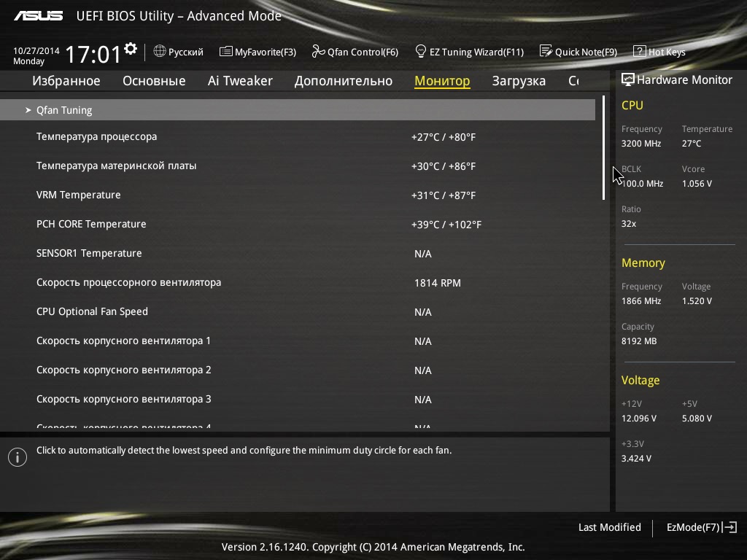
Task: Open the clock settings gear icon
Action: 131,49
